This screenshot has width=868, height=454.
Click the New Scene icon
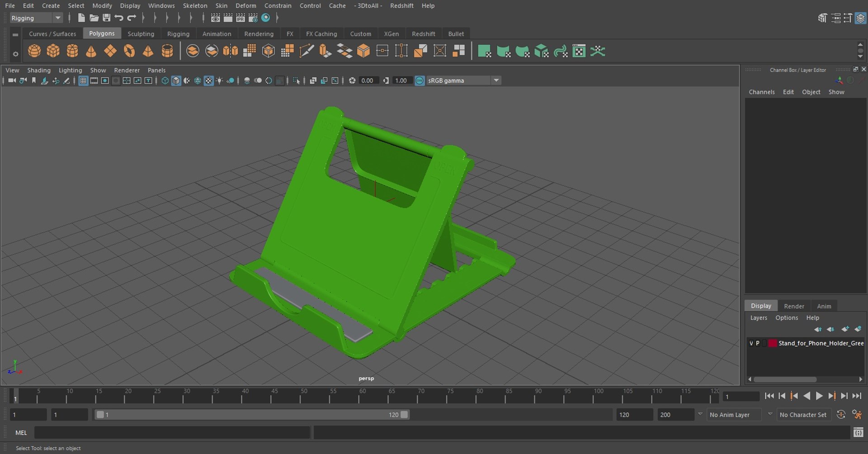coord(81,18)
